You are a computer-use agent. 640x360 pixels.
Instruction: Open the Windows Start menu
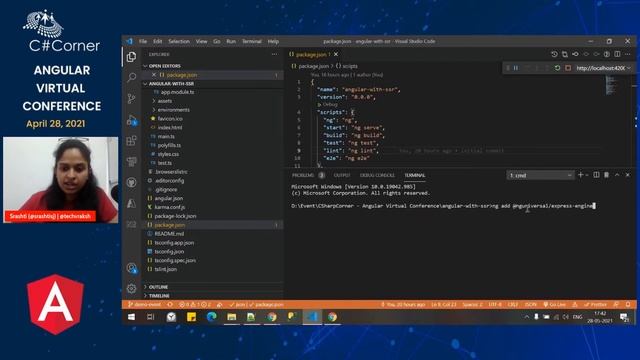point(131,317)
